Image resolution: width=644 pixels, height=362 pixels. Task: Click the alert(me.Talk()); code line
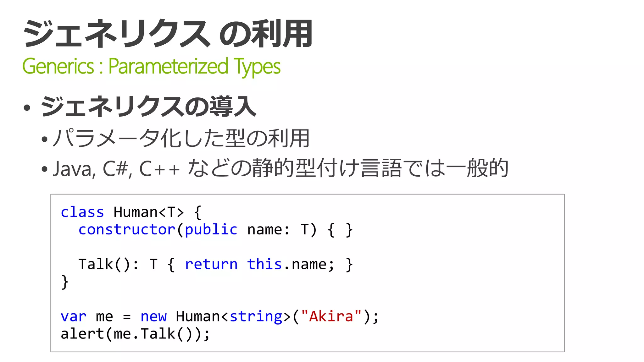pyautogui.click(x=135, y=334)
